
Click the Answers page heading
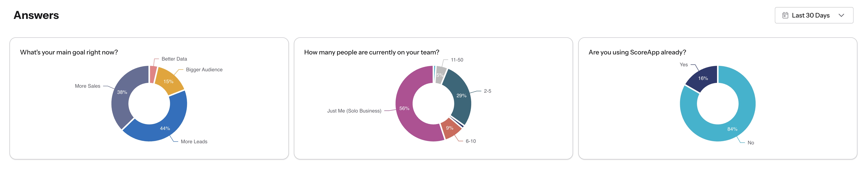(x=36, y=15)
